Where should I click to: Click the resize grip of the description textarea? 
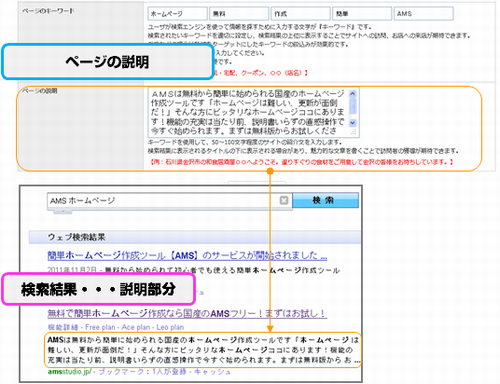click(353, 132)
